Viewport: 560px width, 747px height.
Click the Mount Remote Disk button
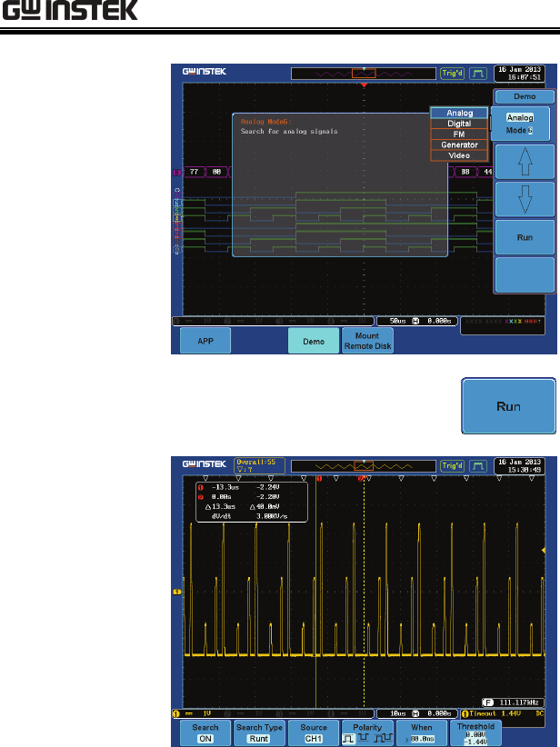pos(367,341)
